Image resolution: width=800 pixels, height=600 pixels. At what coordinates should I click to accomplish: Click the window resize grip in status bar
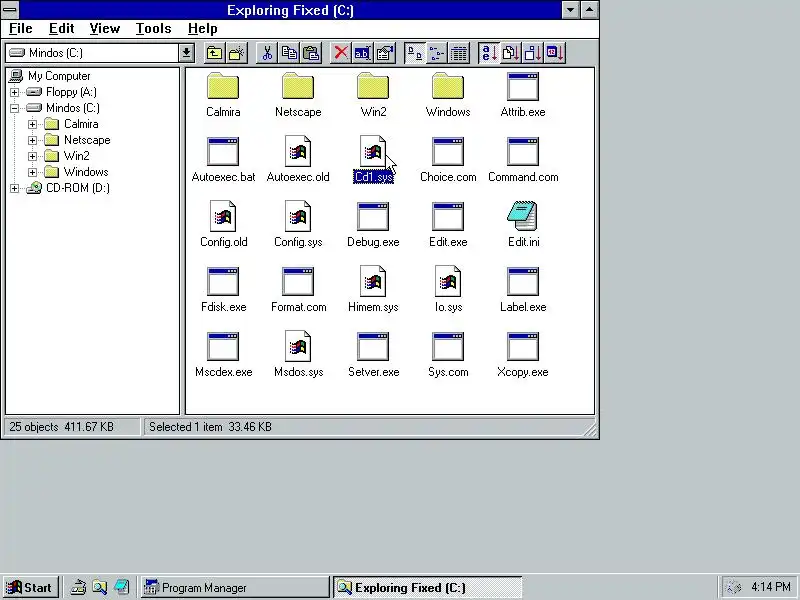590,430
